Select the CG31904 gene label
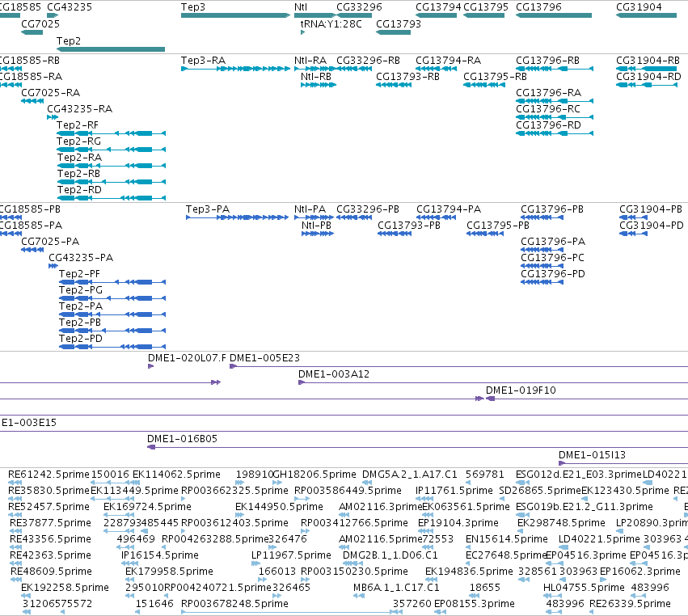Image resolution: width=688 pixels, height=616 pixels. [x=639, y=7]
